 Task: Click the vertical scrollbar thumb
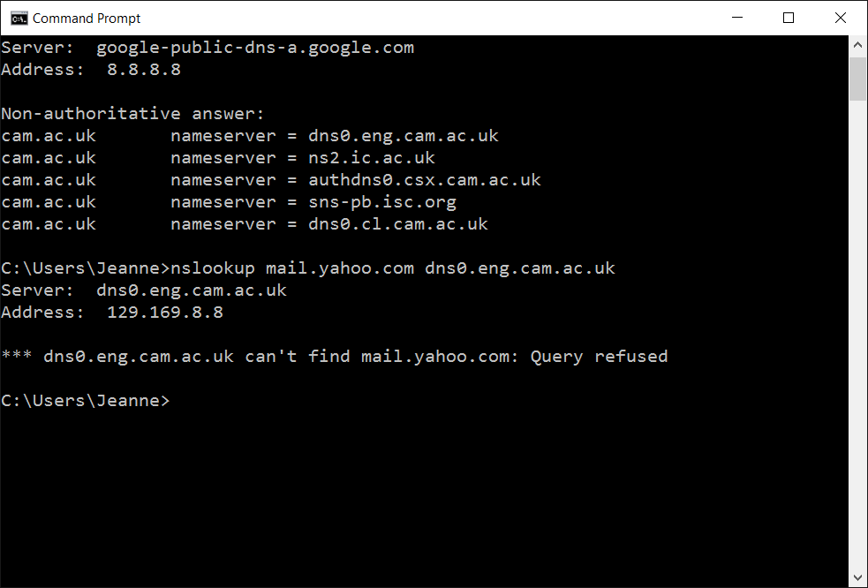[858, 79]
